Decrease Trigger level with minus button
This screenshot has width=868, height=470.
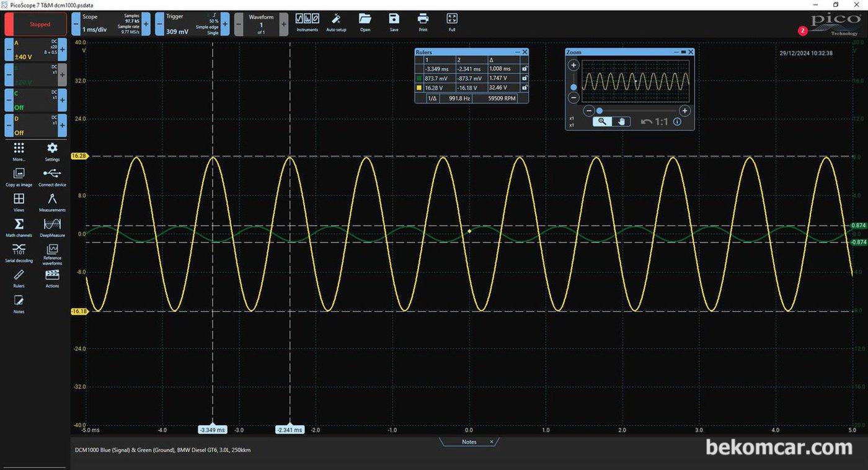point(159,25)
